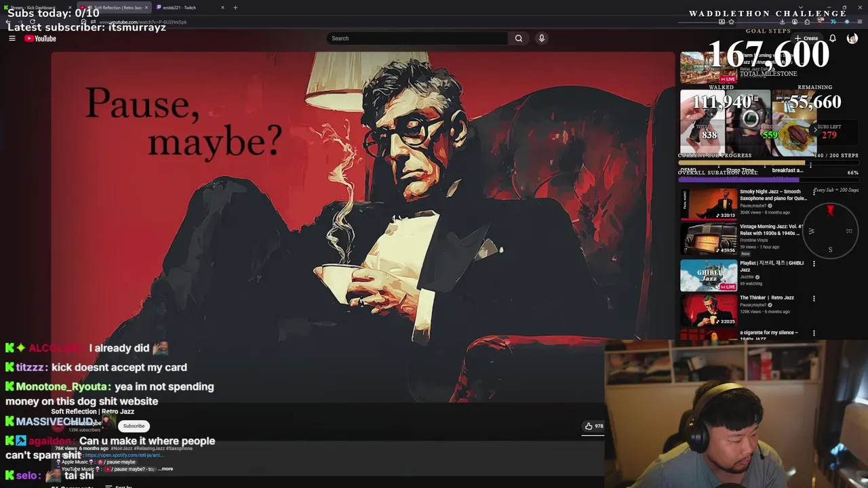Reload the page with the browser refresh button

[x=32, y=22]
